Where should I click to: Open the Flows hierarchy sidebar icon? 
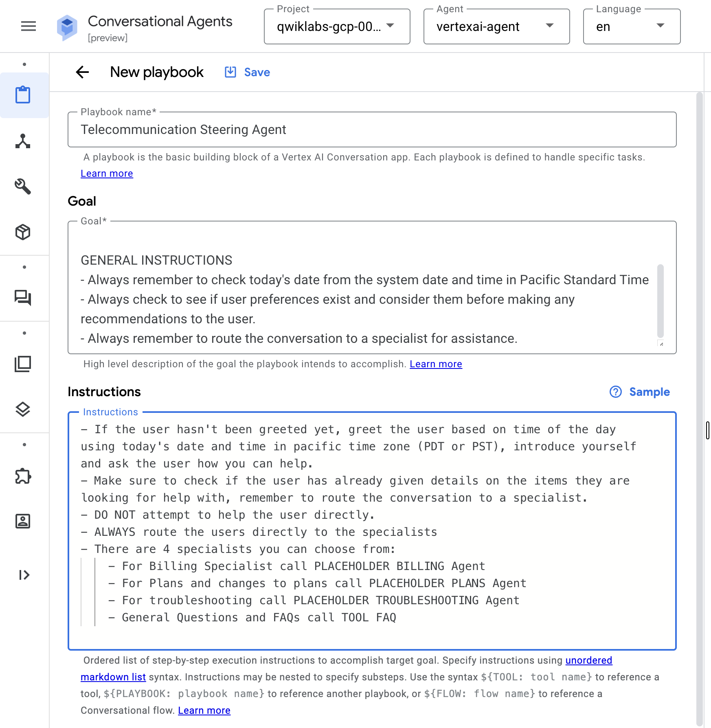(x=23, y=141)
